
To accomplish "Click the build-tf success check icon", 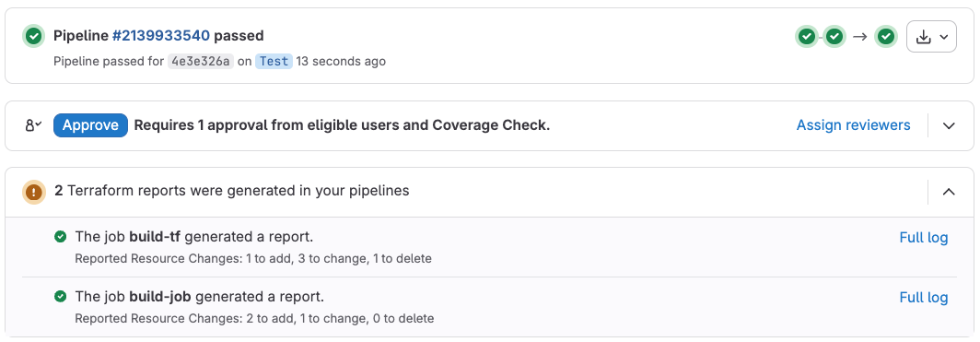I will pyautogui.click(x=60, y=236).
